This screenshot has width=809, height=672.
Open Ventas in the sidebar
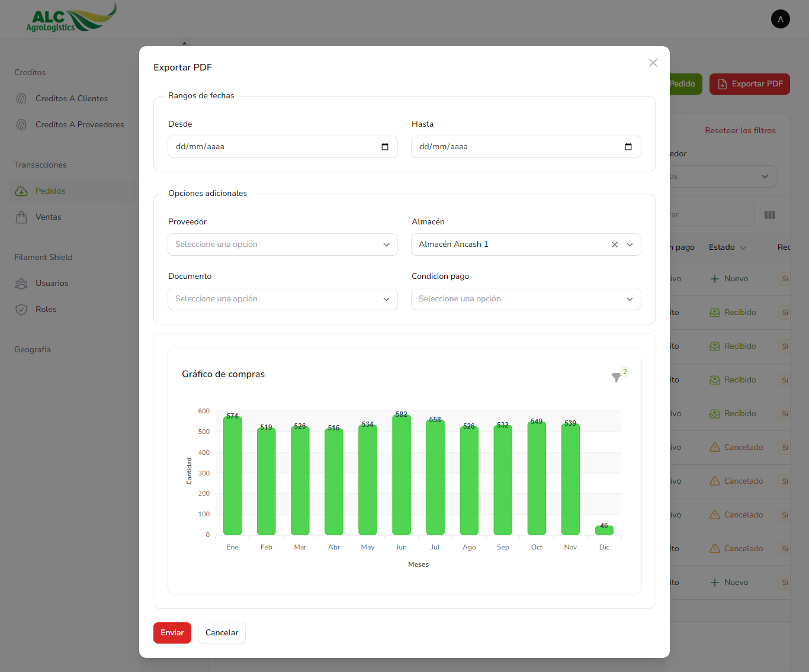click(x=48, y=217)
